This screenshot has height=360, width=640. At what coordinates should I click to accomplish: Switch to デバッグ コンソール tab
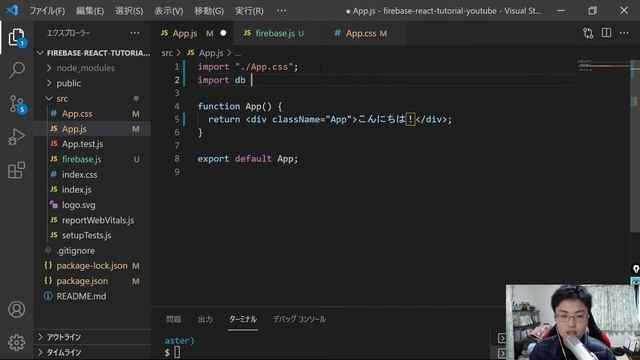coord(299,319)
